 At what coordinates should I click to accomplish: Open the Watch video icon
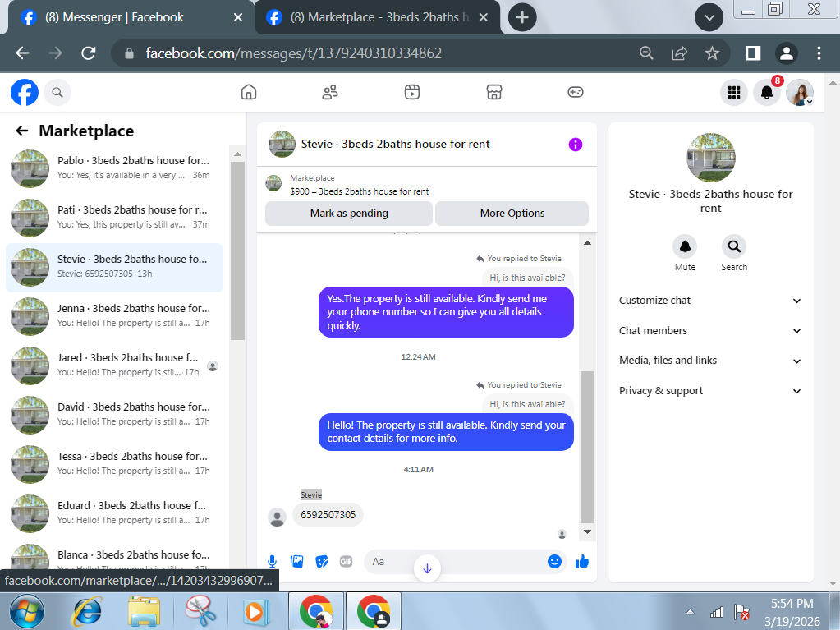pyautogui.click(x=412, y=92)
